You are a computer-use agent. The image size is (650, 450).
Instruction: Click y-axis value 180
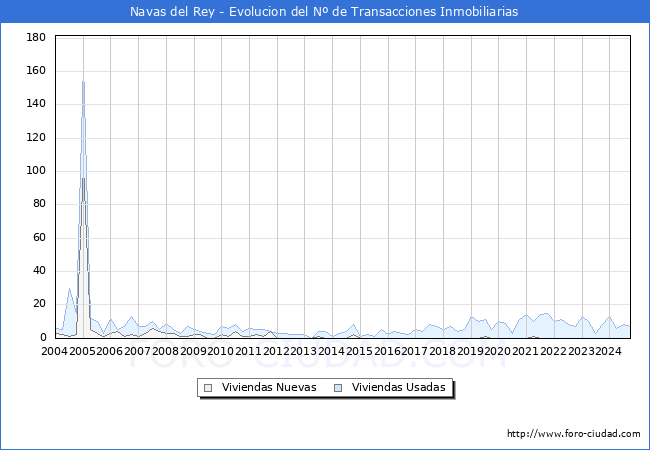click(36, 38)
